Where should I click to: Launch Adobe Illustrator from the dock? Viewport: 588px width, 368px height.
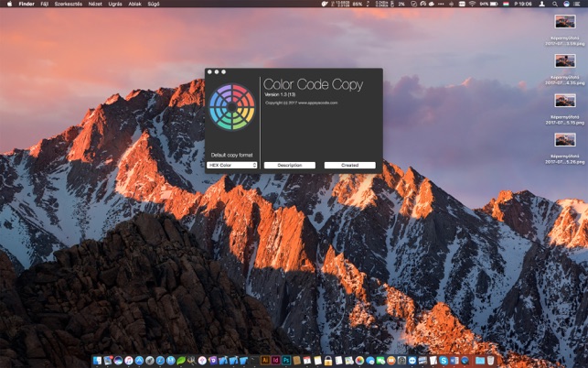[265, 361]
